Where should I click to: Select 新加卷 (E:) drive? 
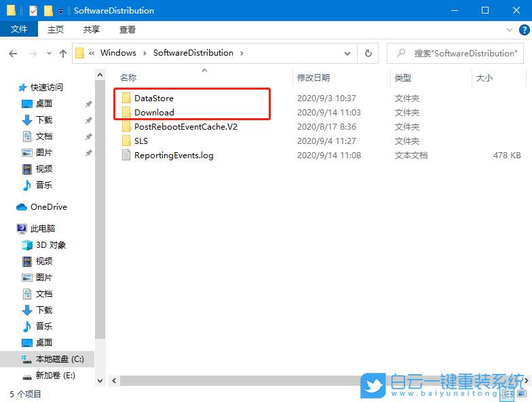[56, 375]
